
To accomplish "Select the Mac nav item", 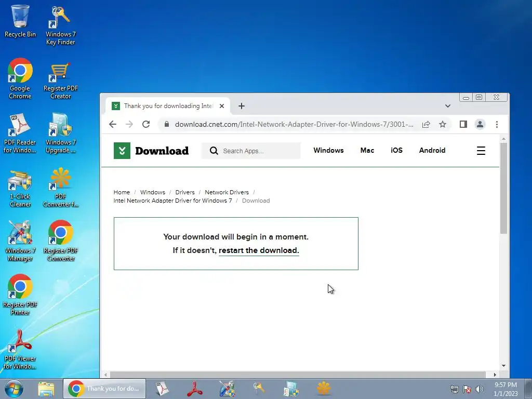I will 367,150.
